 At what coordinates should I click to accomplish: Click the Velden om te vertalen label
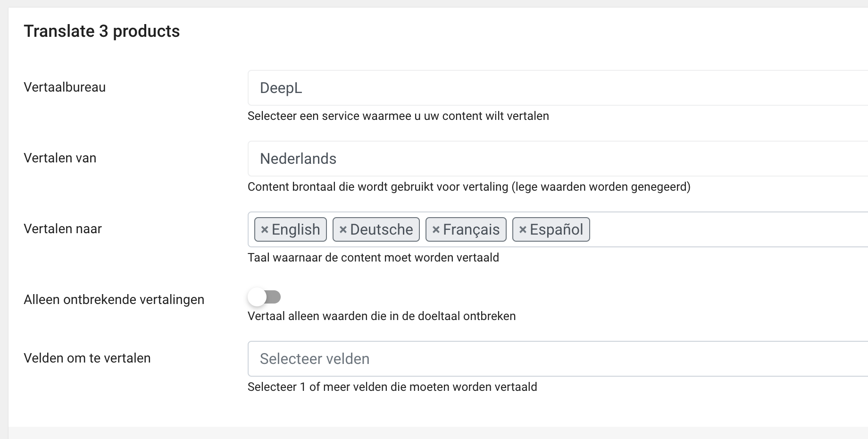click(x=87, y=358)
